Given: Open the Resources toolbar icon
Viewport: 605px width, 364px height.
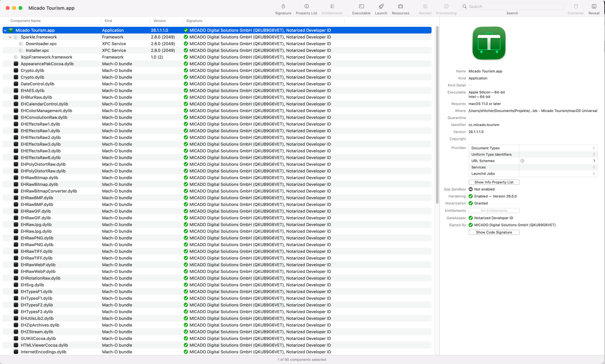Looking at the screenshot, I should 400,7.
